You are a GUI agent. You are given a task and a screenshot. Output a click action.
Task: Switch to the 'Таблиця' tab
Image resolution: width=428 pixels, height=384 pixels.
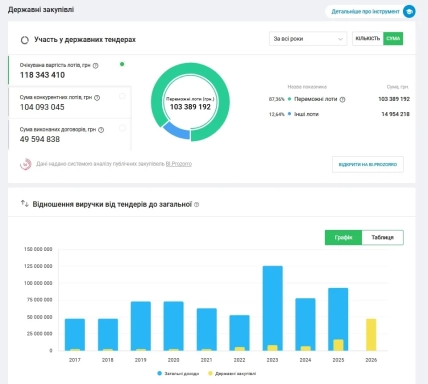click(x=383, y=237)
